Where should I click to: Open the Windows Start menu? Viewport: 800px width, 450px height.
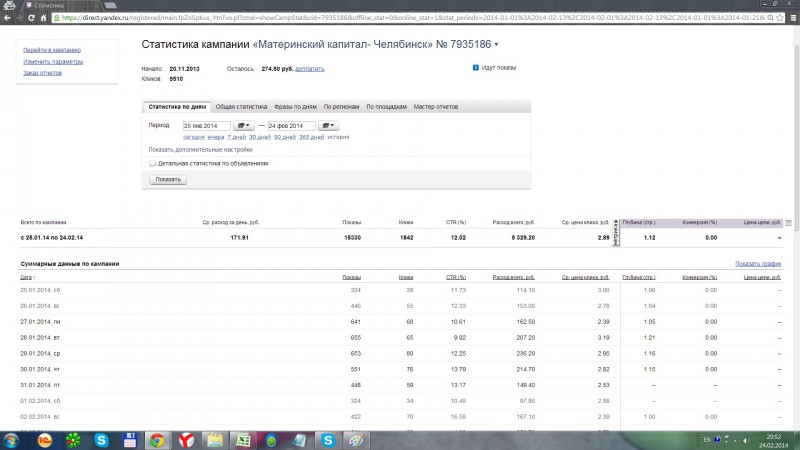click(11, 440)
